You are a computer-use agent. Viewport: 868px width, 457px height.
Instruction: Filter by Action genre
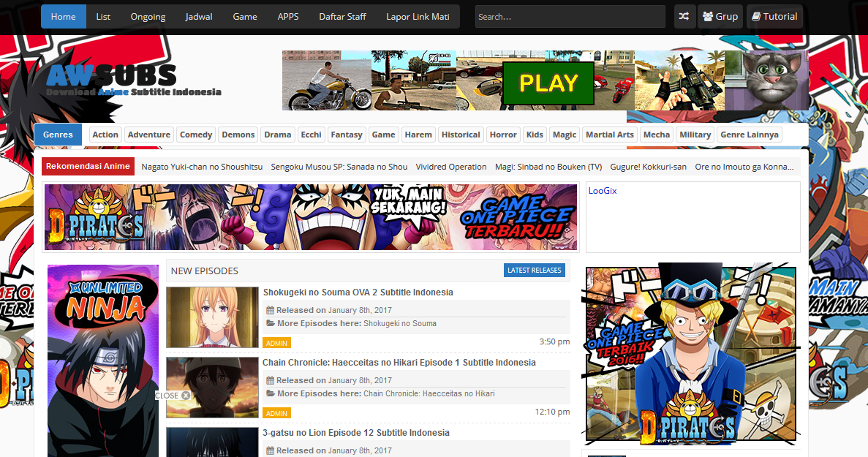[x=105, y=135]
